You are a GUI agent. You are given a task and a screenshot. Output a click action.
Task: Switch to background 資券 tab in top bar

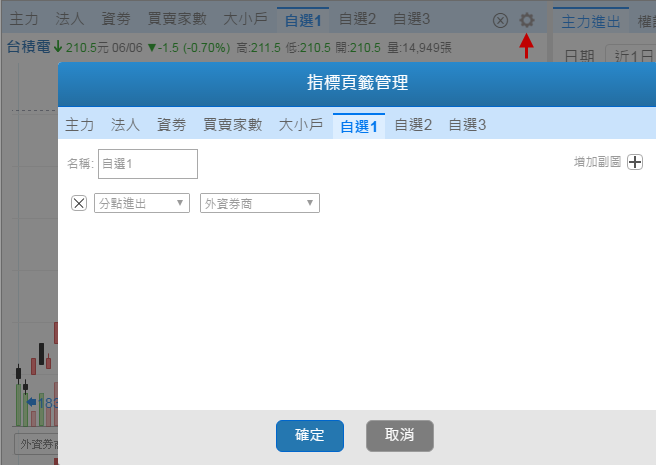(116, 19)
